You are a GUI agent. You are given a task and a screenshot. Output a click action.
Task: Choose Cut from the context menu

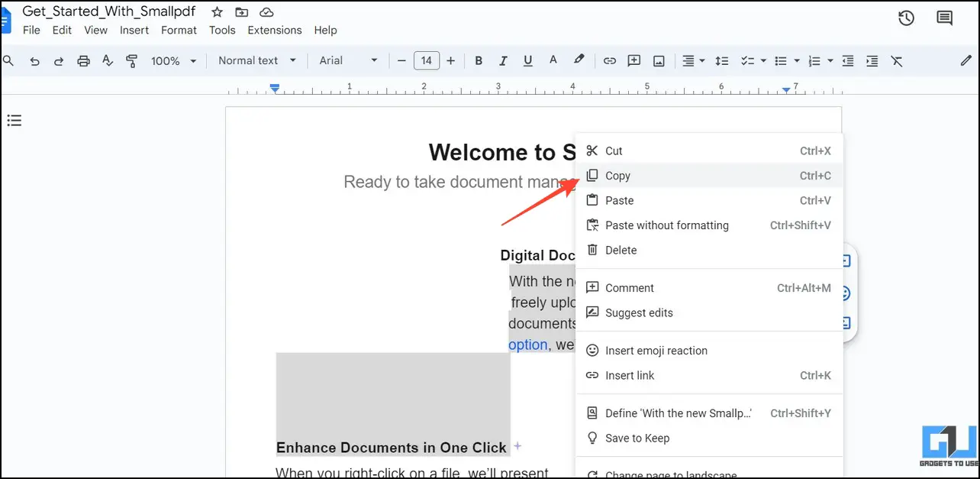pos(709,151)
